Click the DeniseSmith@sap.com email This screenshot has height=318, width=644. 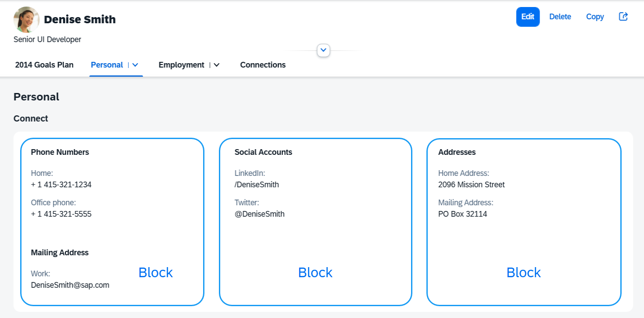tap(70, 285)
